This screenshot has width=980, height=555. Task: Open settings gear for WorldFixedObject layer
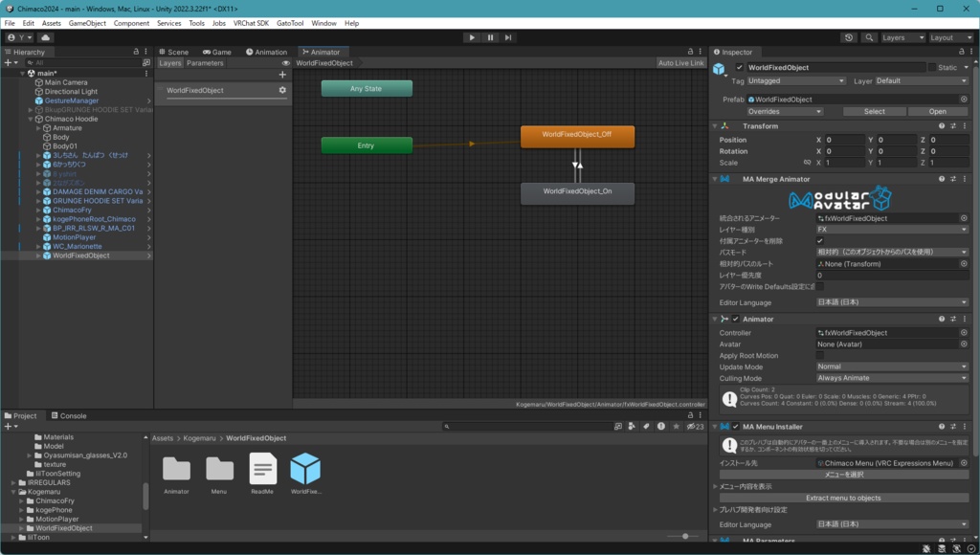coord(282,90)
